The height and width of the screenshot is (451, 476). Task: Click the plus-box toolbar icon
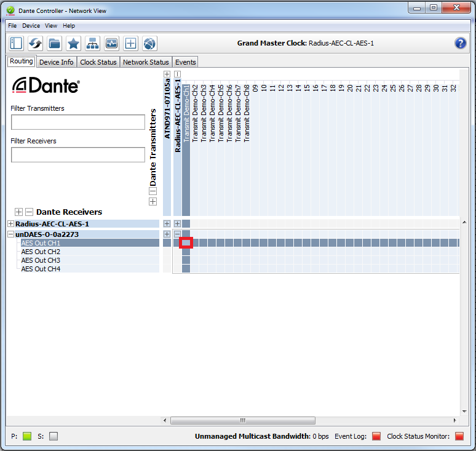coord(130,44)
